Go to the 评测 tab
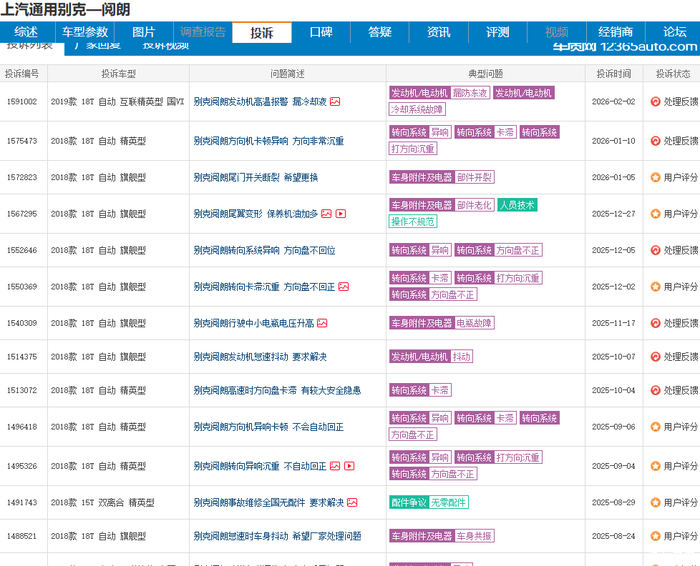This screenshot has height=566, width=700. [x=497, y=32]
